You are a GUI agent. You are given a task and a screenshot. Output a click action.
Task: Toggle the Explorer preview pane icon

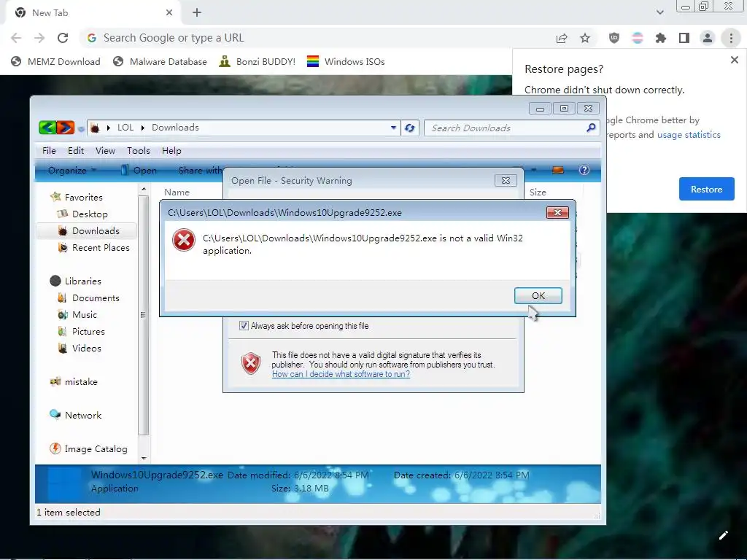[x=558, y=170]
